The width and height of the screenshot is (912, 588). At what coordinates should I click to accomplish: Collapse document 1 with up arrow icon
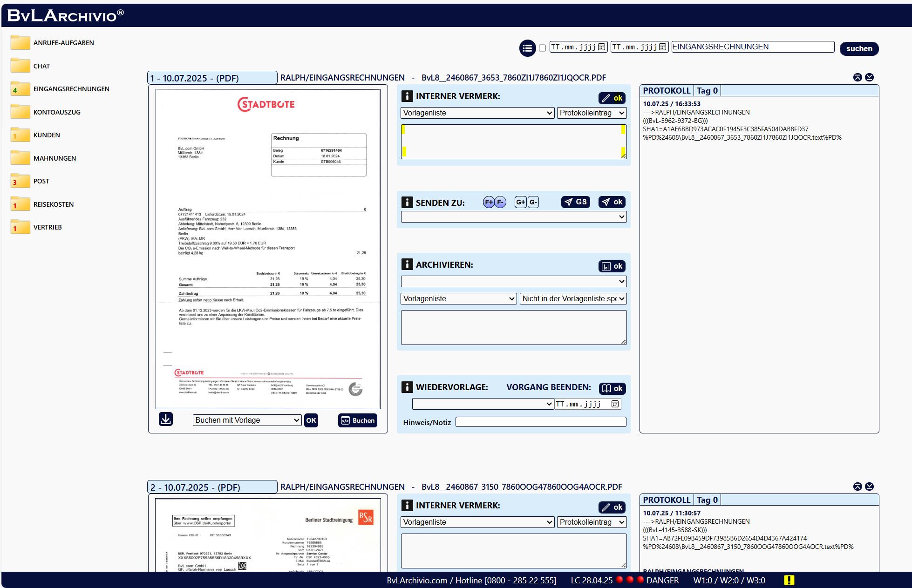coord(858,77)
